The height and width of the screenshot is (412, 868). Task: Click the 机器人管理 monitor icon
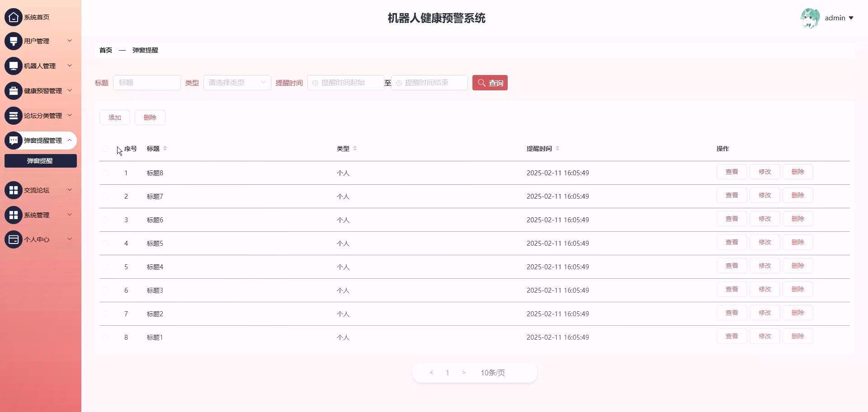[x=14, y=66]
